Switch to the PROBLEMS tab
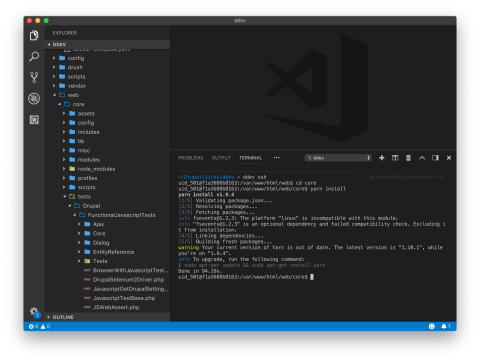Viewport: 480px width, 362px height. click(x=190, y=158)
